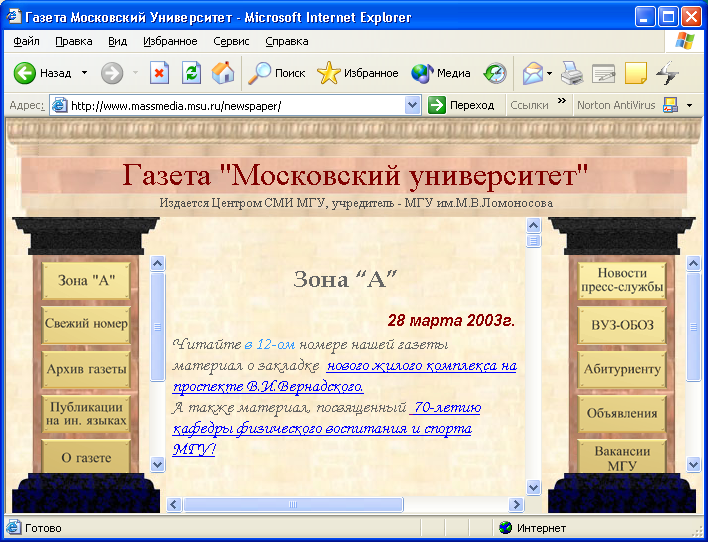Click the Переход go button
Image resolution: width=708 pixels, height=542 pixels.
(x=461, y=106)
